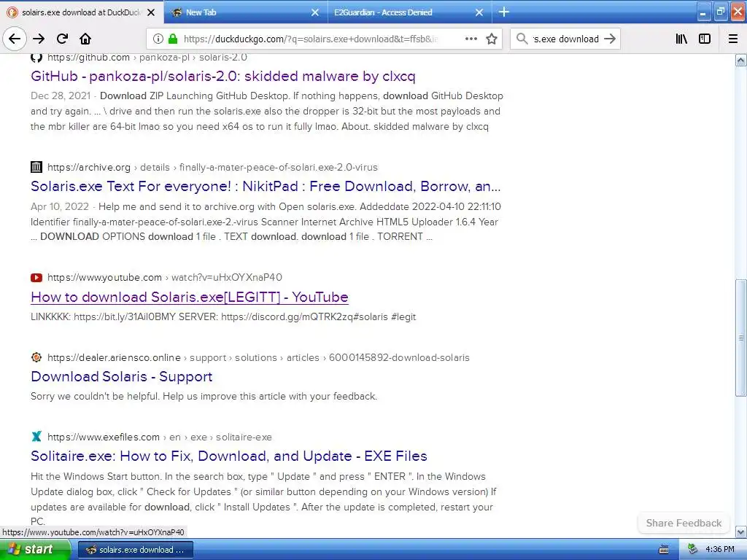Image resolution: width=747 pixels, height=560 pixels.
Task: Click the green padlock security icon
Action: coord(173,39)
